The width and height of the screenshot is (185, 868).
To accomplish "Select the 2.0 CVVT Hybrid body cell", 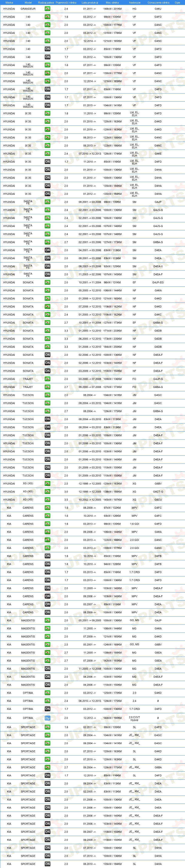I will click(x=134, y=718).
